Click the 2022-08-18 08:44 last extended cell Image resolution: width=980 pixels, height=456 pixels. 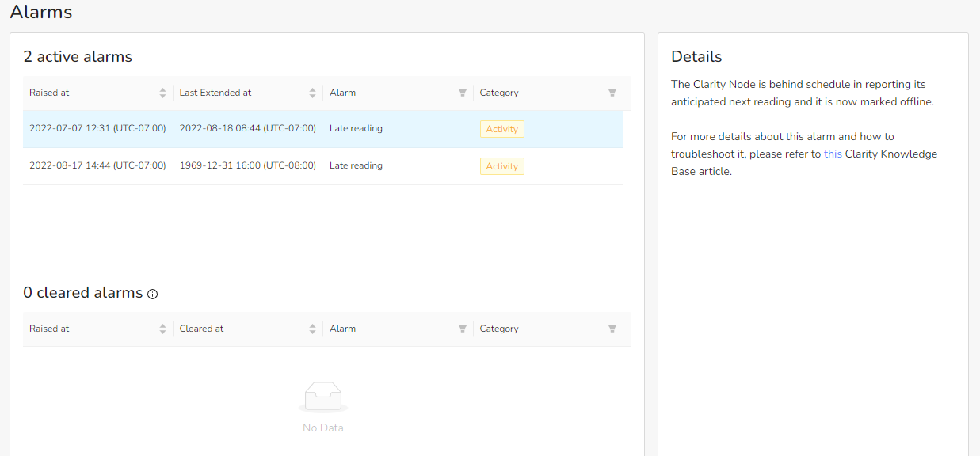pos(248,128)
